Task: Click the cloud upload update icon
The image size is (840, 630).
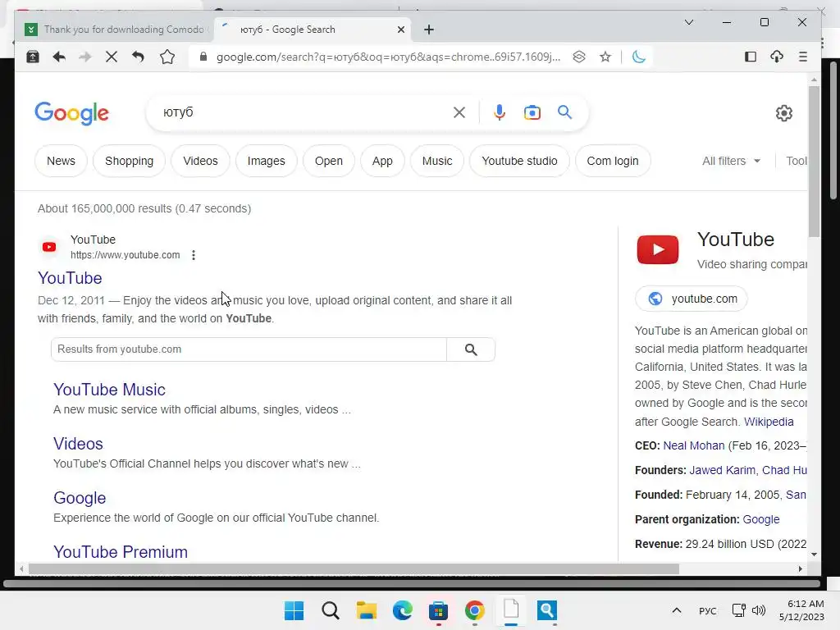Action: tap(777, 57)
